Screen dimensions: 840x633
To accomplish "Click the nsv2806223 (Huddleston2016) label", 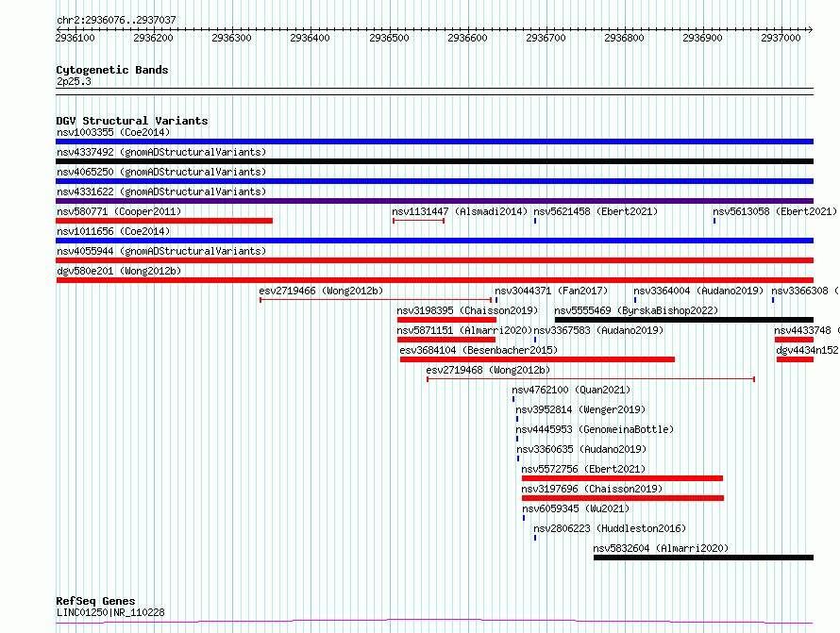I will [x=610, y=528].
